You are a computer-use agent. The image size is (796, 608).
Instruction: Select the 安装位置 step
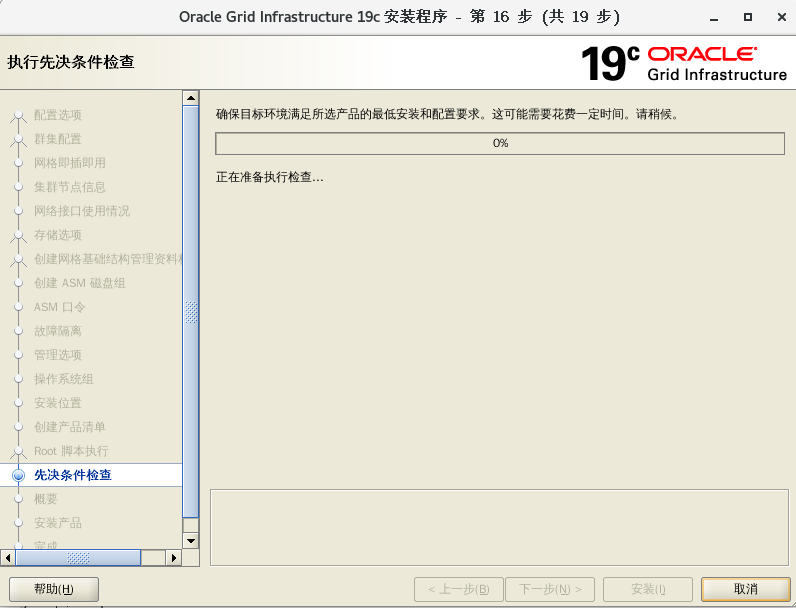(57, 403)
